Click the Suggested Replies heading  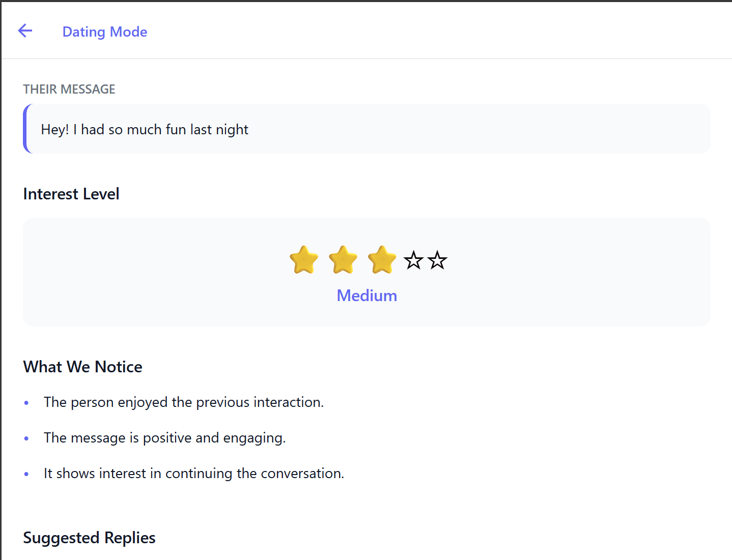89,538
